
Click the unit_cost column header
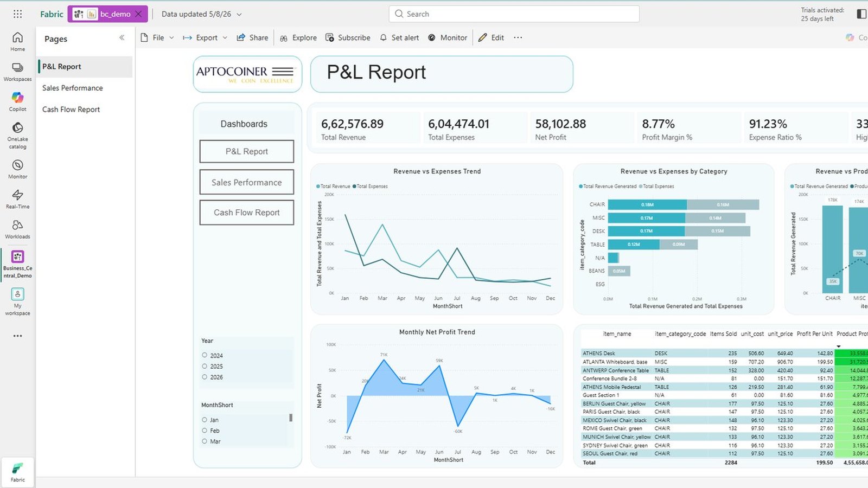752,334
